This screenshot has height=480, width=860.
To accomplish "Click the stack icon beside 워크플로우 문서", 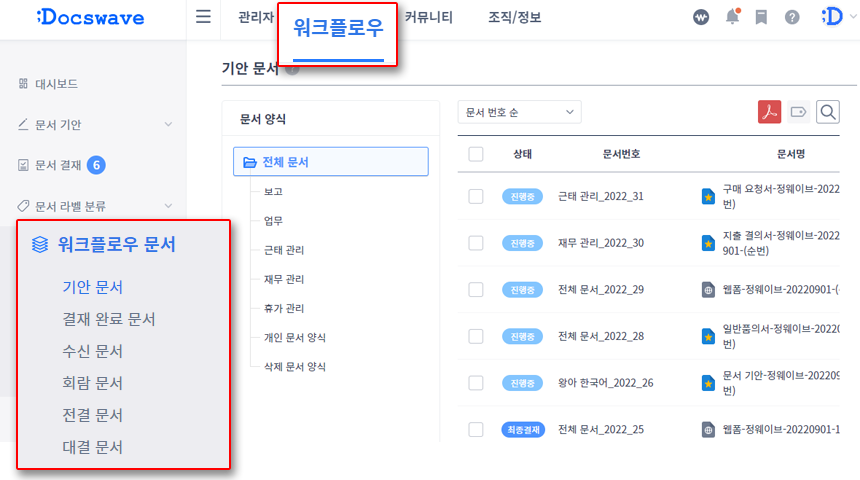I will (39, 245).
